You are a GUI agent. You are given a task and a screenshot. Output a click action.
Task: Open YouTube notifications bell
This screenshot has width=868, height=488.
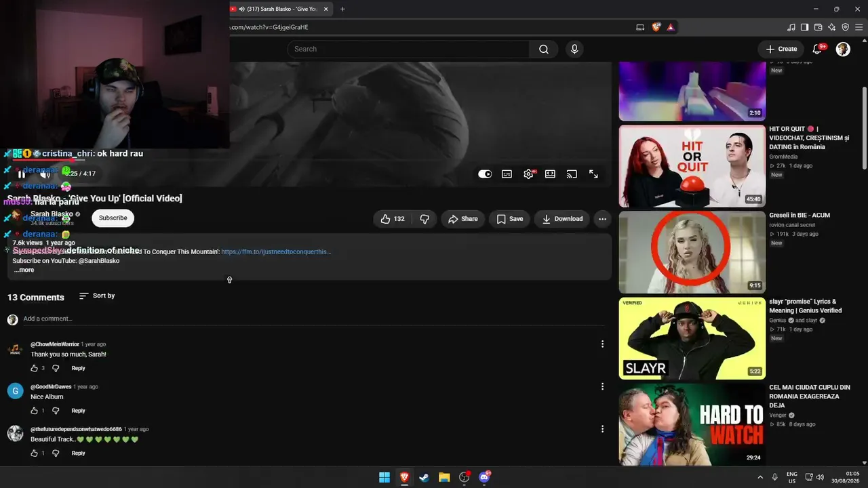point(818,49)
